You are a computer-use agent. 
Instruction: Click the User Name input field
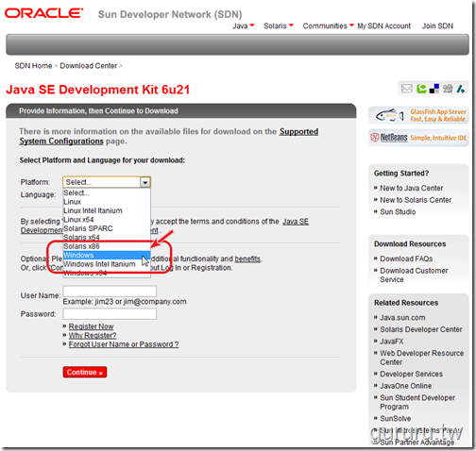(x=110, y=291)
